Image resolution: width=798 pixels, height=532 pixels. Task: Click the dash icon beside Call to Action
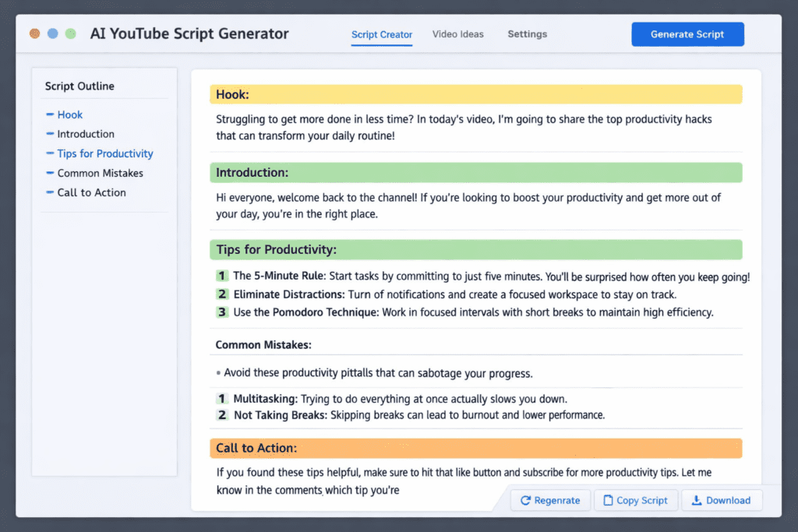(49, 192)
